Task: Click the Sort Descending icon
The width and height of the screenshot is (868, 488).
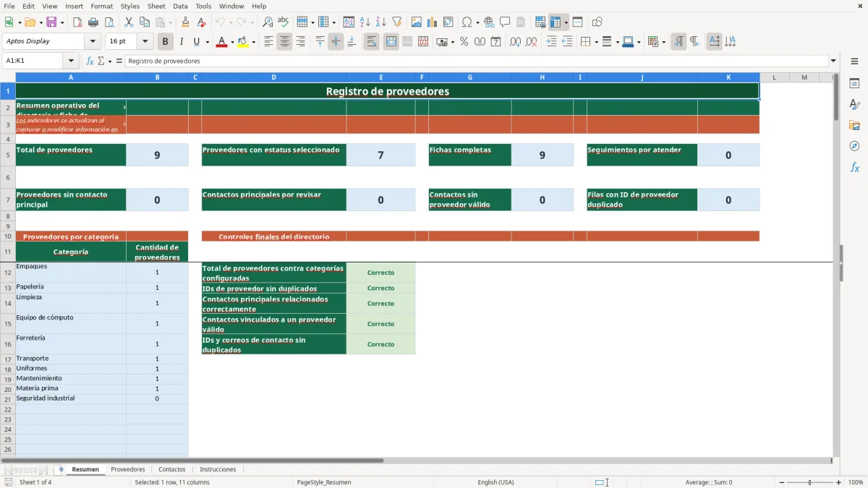Action: tap(381, 22)
